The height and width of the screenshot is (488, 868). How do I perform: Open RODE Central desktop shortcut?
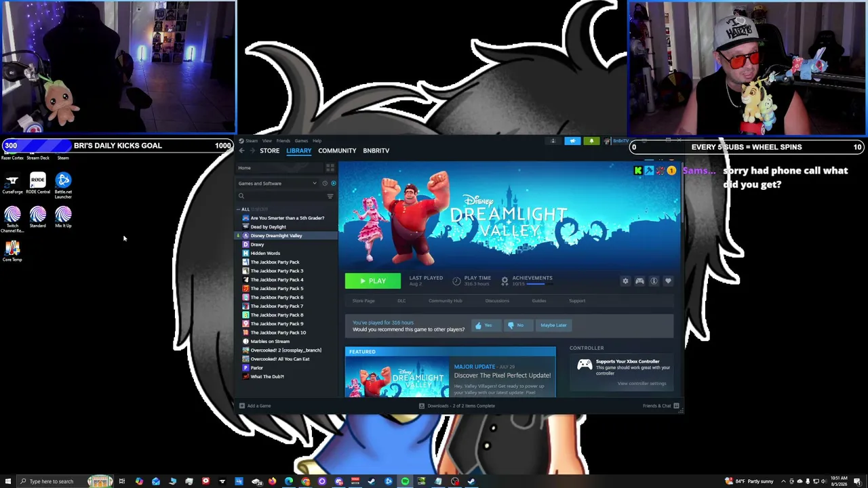coord(37,184)
